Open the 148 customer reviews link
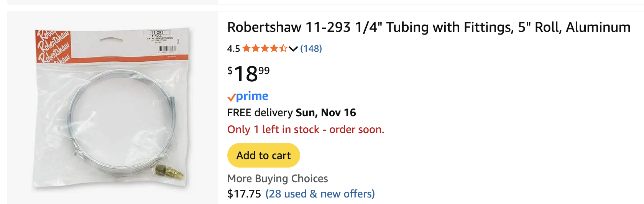Image resolution: width=644 pixels, height=204 pixels. 311,49
